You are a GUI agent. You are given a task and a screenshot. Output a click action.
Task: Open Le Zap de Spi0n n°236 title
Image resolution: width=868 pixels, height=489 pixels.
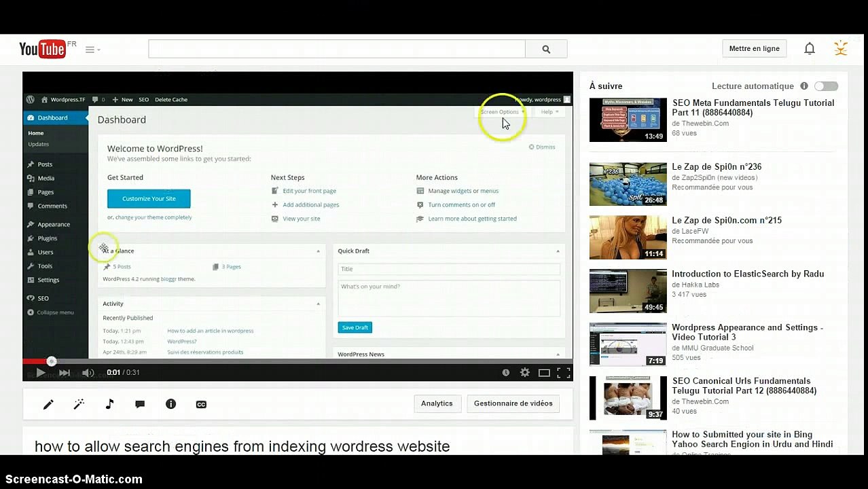point(717,167)
